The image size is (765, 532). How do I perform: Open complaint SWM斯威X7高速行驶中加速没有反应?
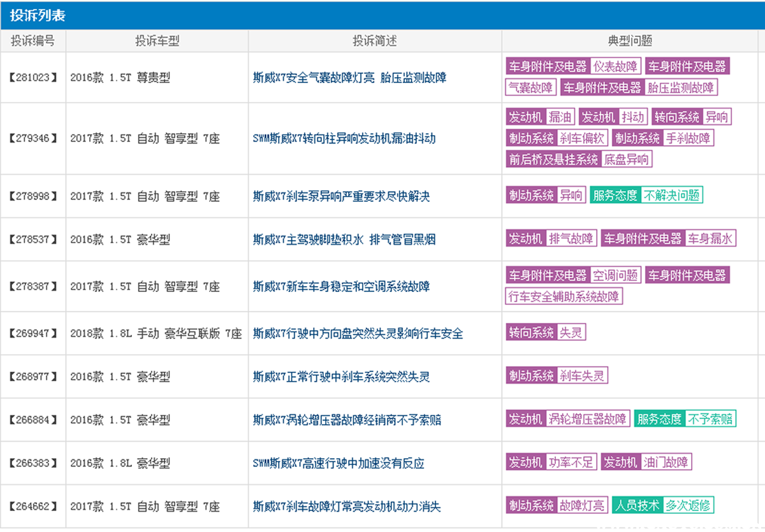click(339, 463)
